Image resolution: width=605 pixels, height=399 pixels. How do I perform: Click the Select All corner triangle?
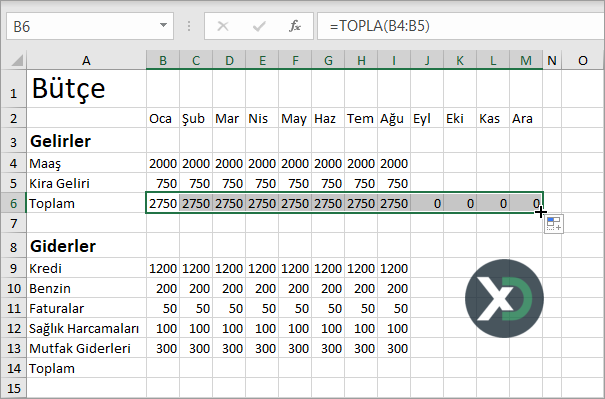pos(17,60)
